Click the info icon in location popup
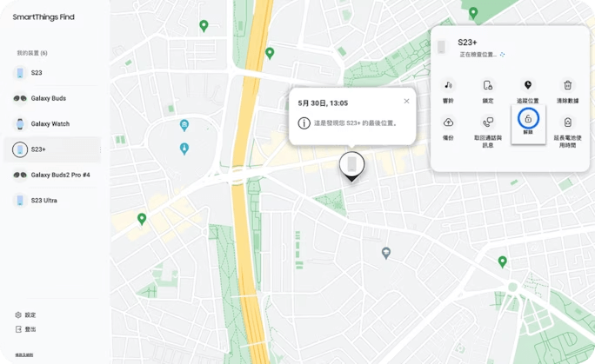595x364 pixels. 304,123
